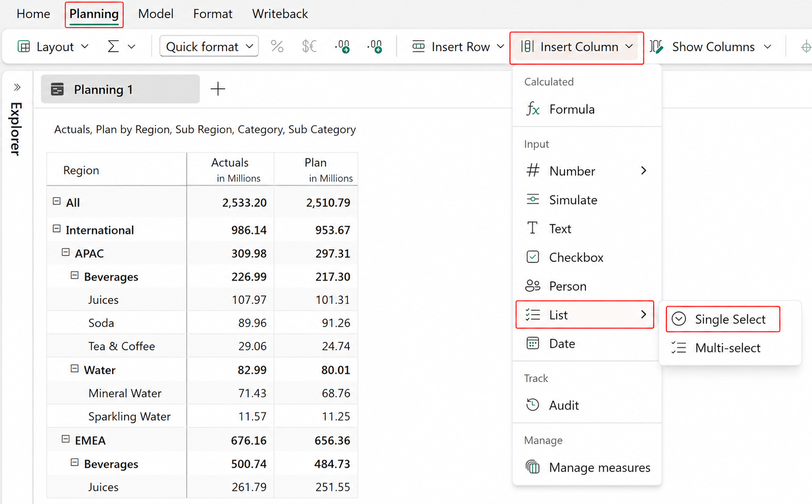The image size is (812, 504).
Task: Choose Formula from the Calculated section
Action: 587,109
